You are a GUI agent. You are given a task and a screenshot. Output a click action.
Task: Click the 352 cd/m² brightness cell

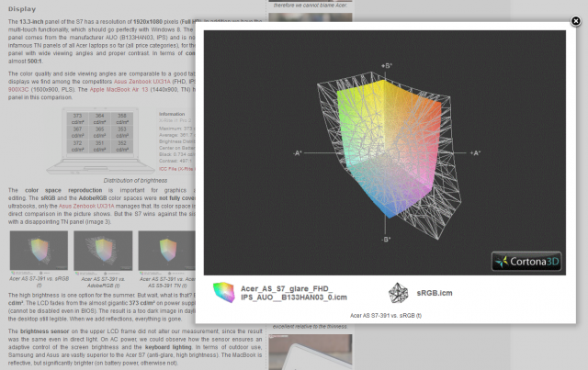tap(122, 146)
